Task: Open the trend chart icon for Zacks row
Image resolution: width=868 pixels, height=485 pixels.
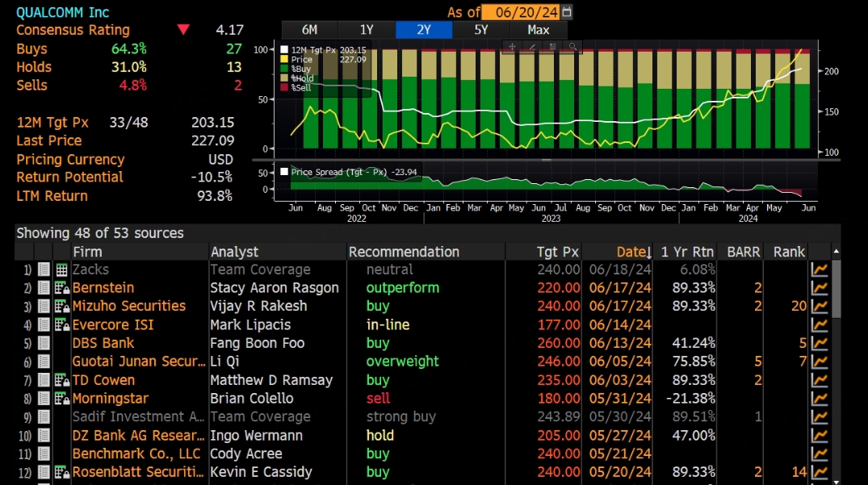Action: pyautogui.click(x=820, y=270)
